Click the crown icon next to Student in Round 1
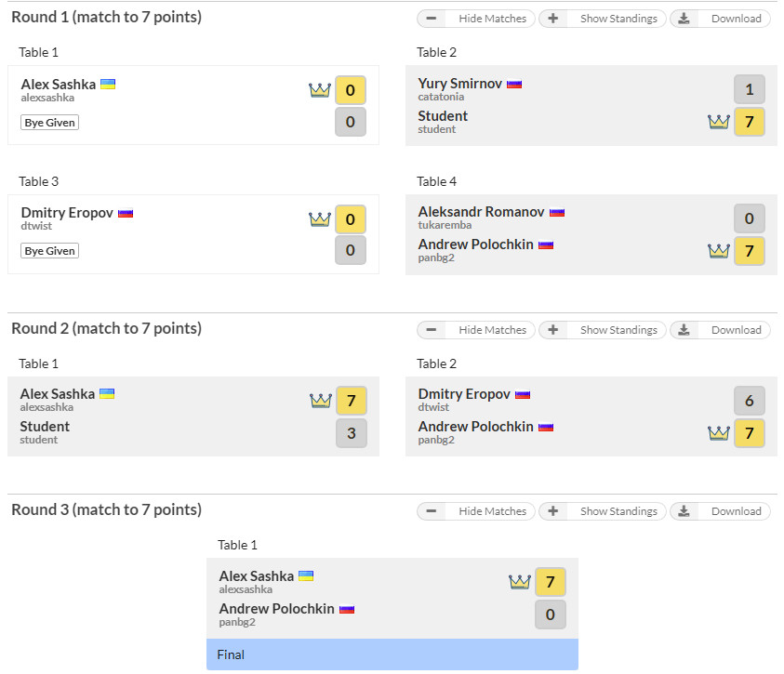Screen dimensions: 784x674 click(x=719, y=122)
